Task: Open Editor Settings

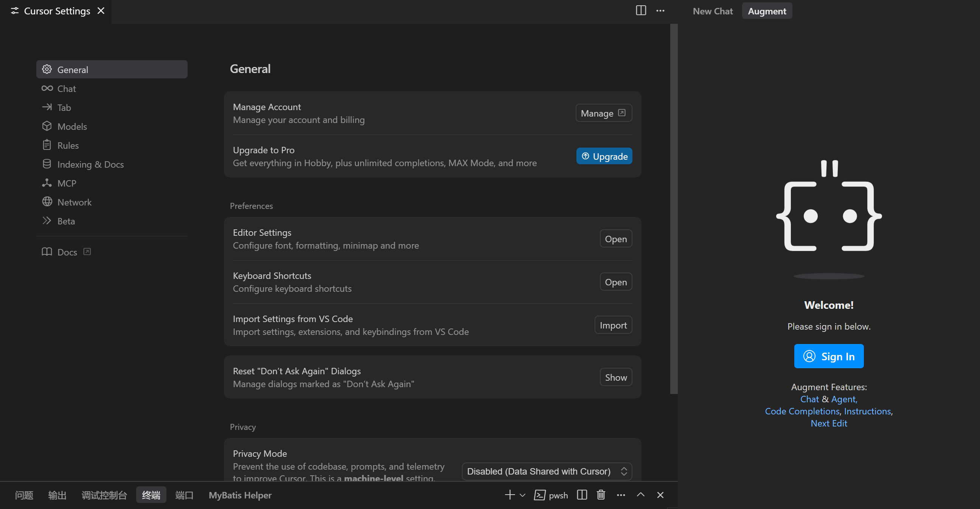Action: click(x=616, y=239)
